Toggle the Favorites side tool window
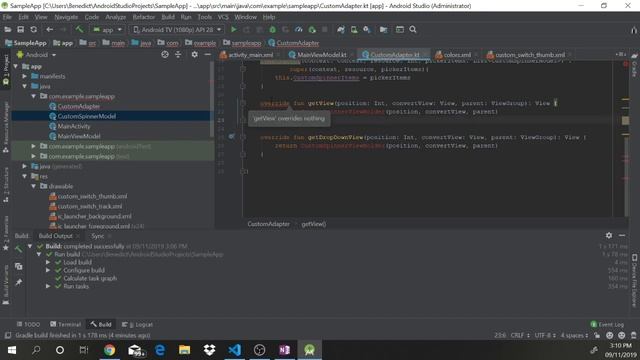 click(x=6, y=233)
